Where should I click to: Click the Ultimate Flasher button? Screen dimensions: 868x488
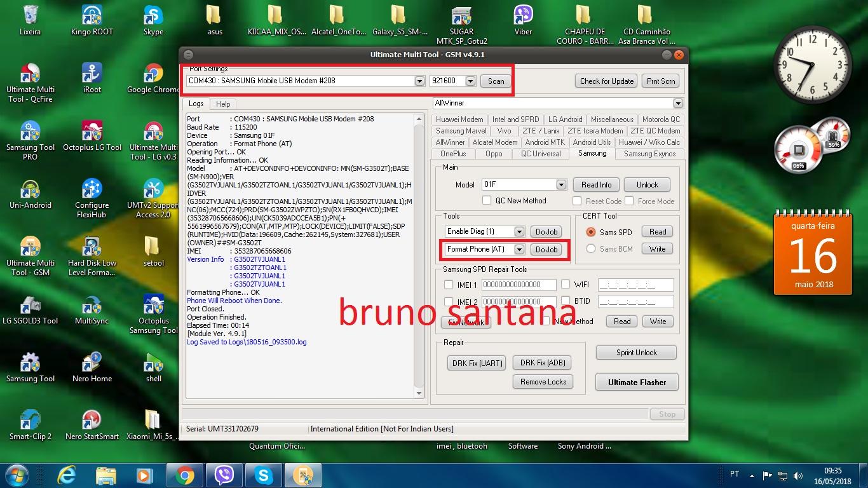point(637,383)
